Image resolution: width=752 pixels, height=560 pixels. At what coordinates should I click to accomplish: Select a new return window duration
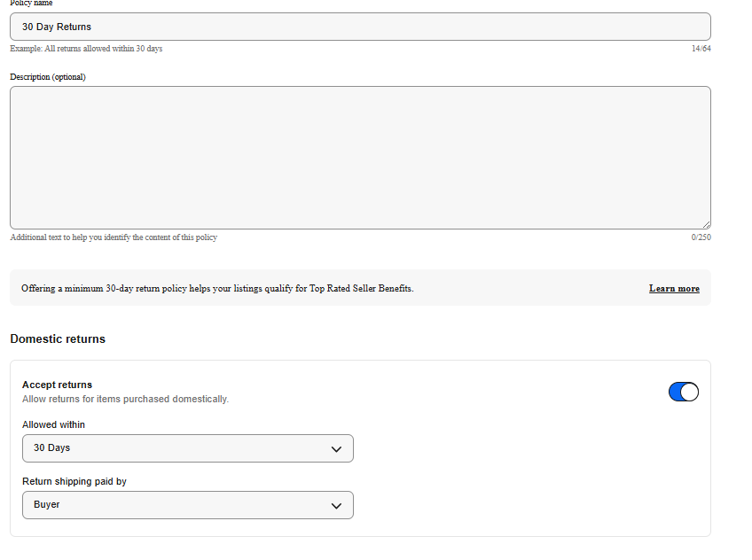187,448
